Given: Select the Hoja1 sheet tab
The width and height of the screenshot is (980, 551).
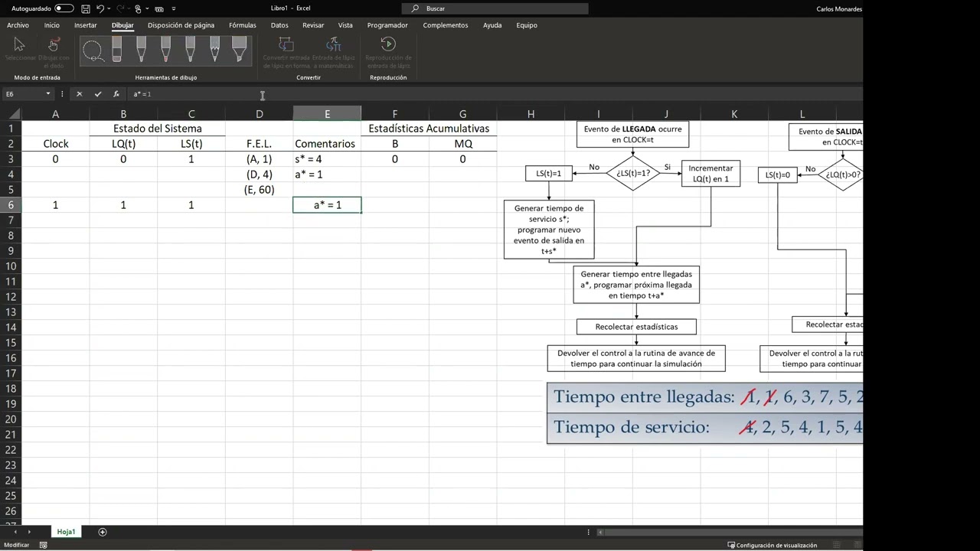Looking at the screenshot, I should tap(66, 532).
